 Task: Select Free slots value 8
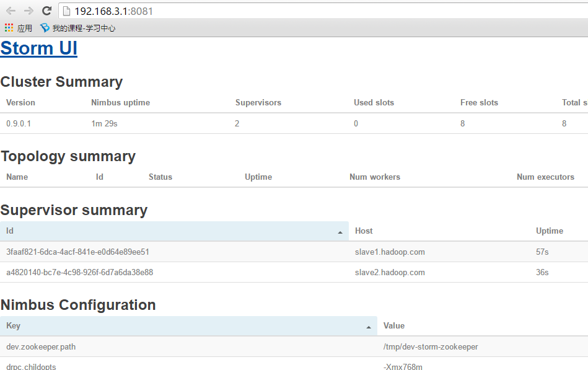point(462,123)
